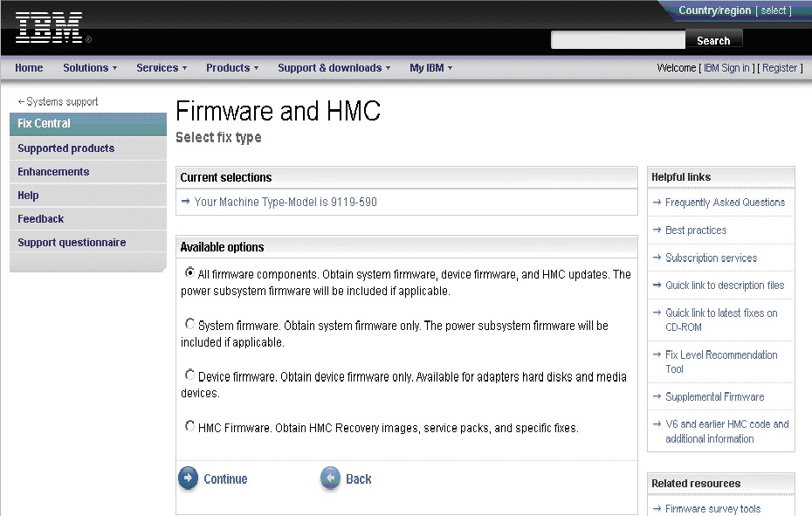Open Fix Central in the sidebar
Viewport: 812px width, 516px height.
click(x=88, y=124)
